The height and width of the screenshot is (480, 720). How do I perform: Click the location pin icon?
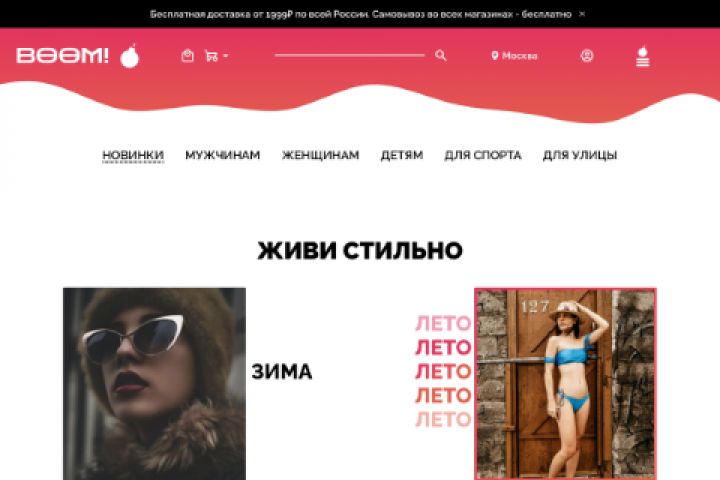click(495, 56)
